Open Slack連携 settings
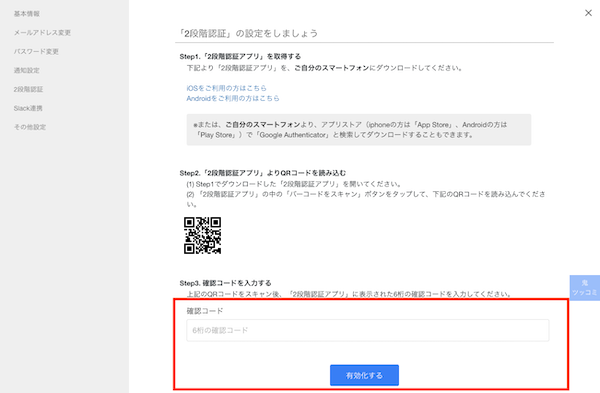Image resolution: width=600 pixels, height=393 pixels. coord(28,108)
